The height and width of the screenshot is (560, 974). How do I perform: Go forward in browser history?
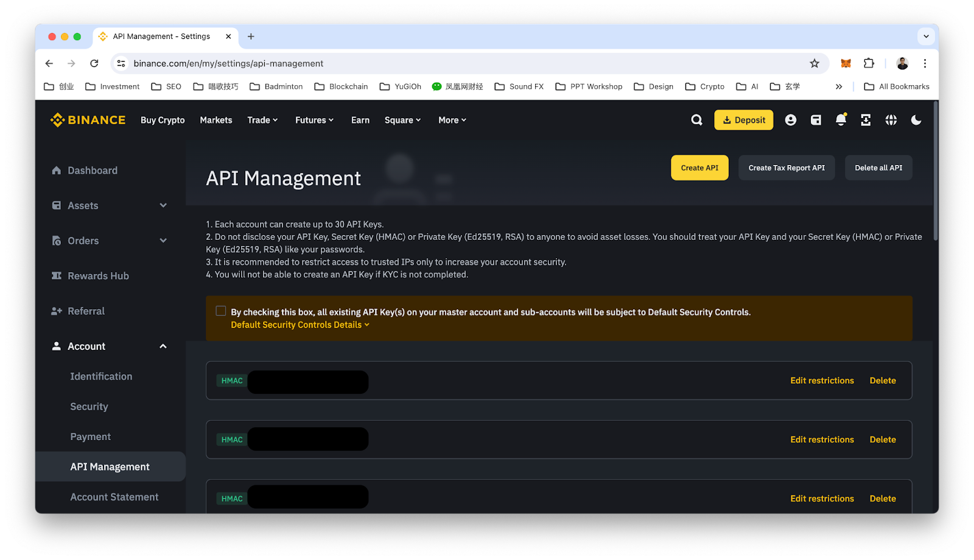point(71,63)
